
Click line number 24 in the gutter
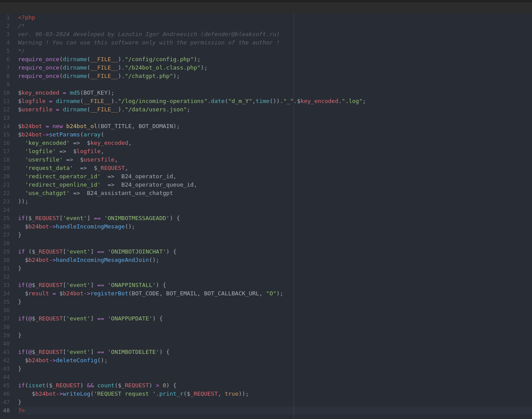click(x=6, y=210)
